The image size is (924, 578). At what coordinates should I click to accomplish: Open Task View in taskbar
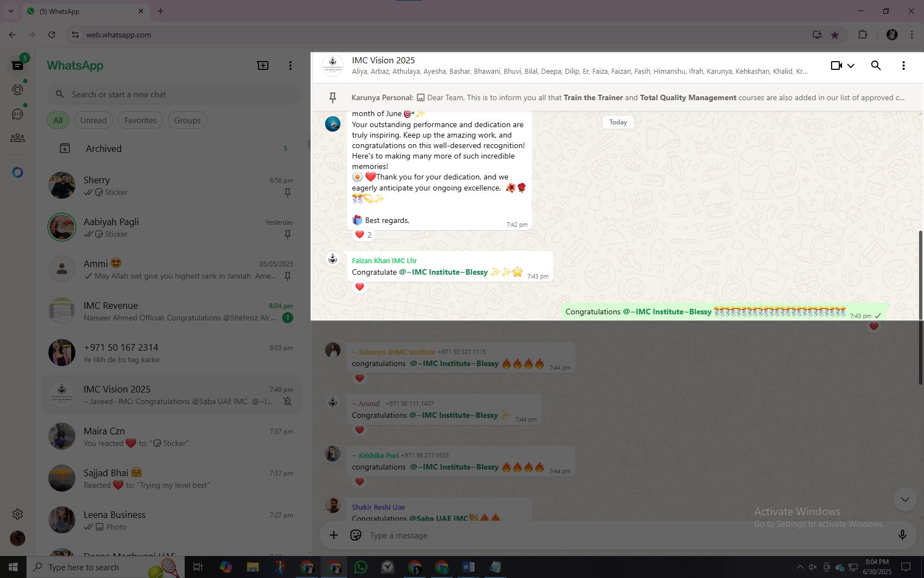tap(198, 567)
